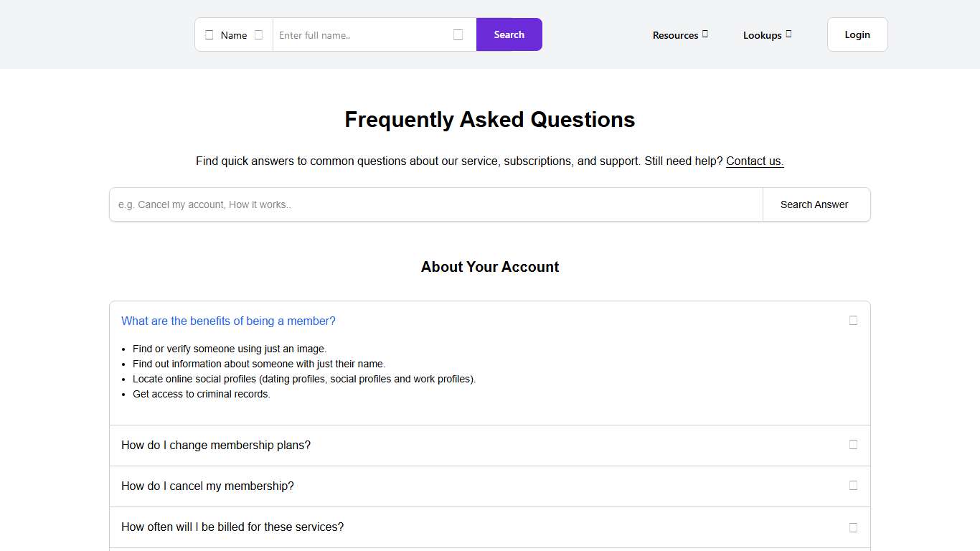Toggle the expander for membership plans question
This screenshot has width=980, height=551.
(853, 445)
